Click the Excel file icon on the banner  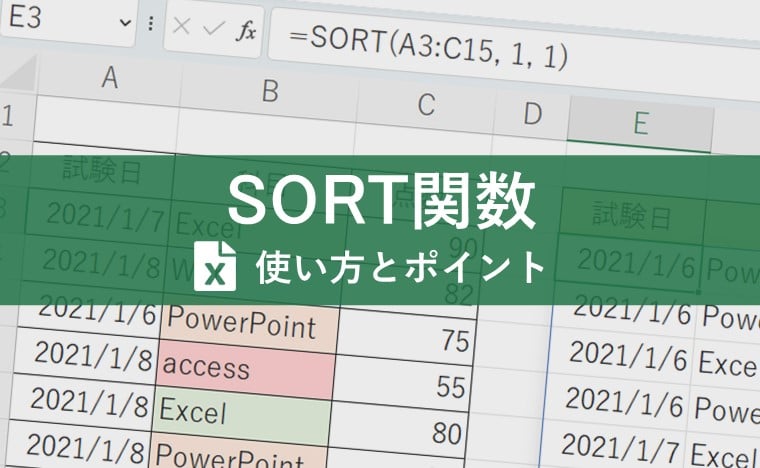pyautogui.click(x=215, y=265)
